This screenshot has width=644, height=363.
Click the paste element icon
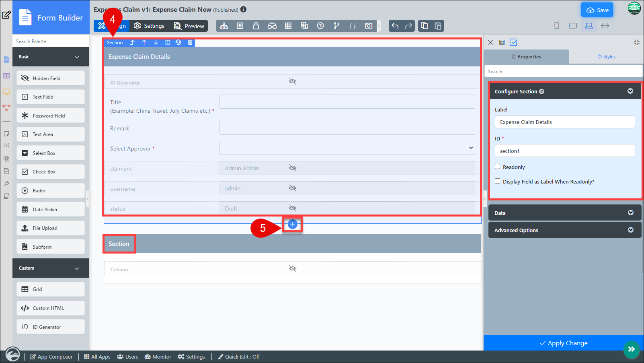[438, 26]
